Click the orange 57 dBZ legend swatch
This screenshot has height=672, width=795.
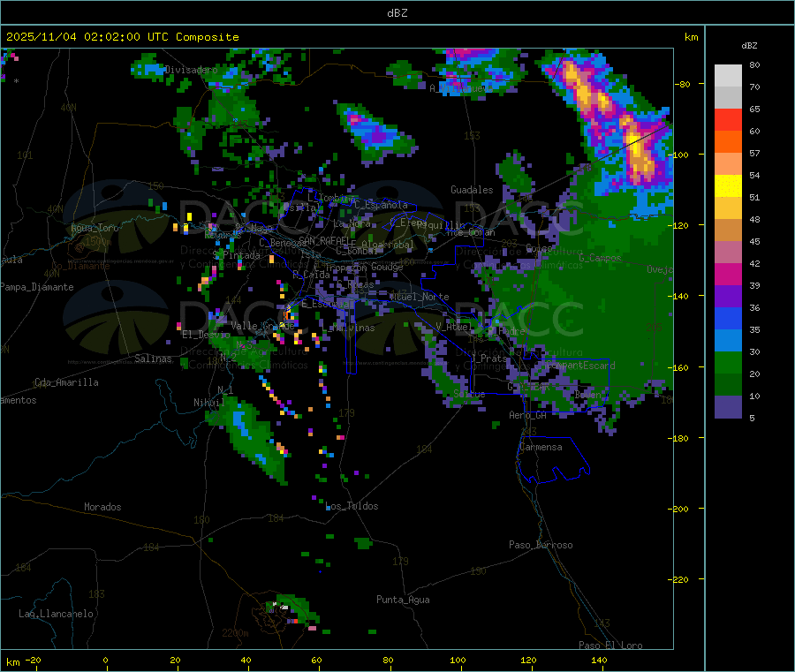point(728,141)
